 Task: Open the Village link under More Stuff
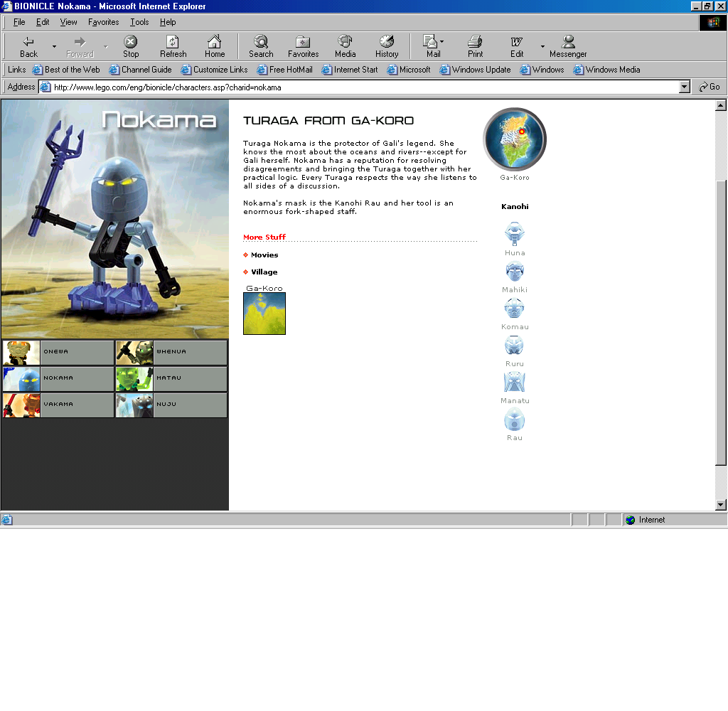point(264,272)
